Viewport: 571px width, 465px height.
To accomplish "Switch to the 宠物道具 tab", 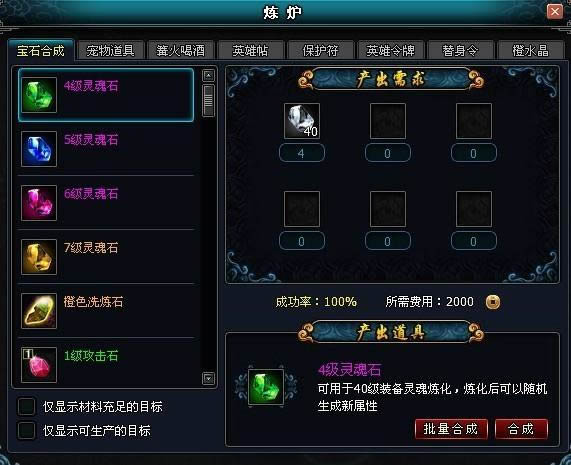I will [x=110, y=50].
